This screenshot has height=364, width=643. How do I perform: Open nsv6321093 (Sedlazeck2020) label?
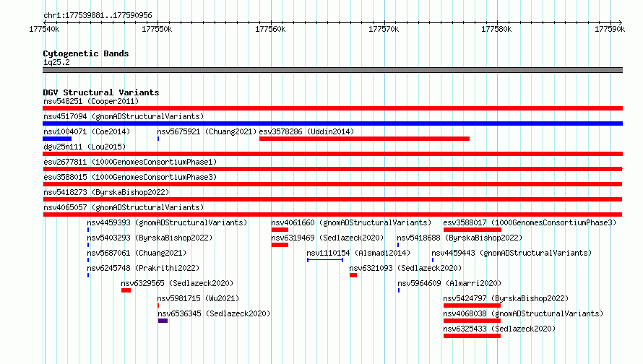[405, 268]
